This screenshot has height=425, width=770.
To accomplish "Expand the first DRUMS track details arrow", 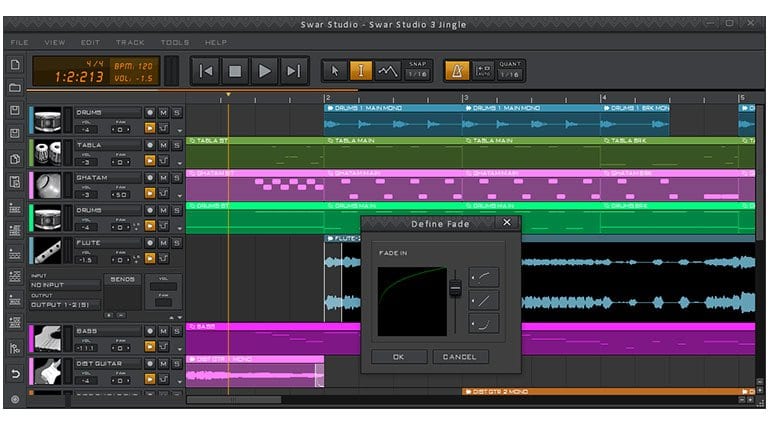I will point(179,131).
